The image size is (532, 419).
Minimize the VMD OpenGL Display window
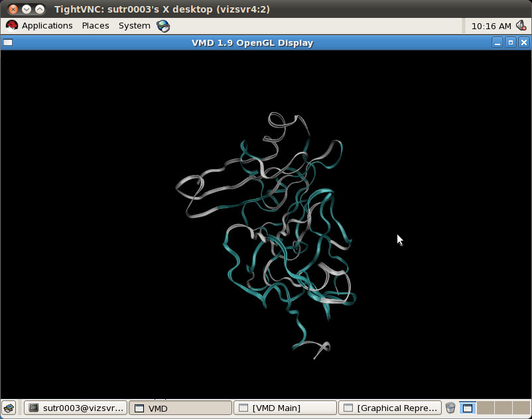click(498, 42)
